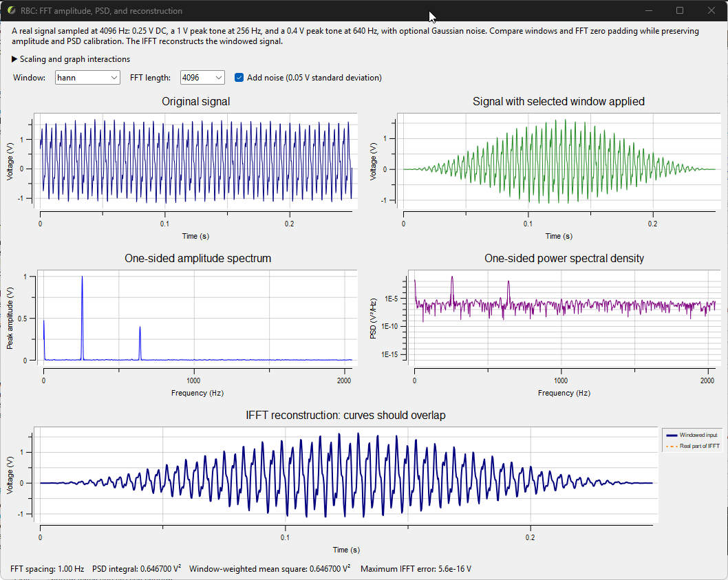This screenshot has width=728, height=580.
Task: Click the app icon in the title bar
Action: (x=12, y=10)
